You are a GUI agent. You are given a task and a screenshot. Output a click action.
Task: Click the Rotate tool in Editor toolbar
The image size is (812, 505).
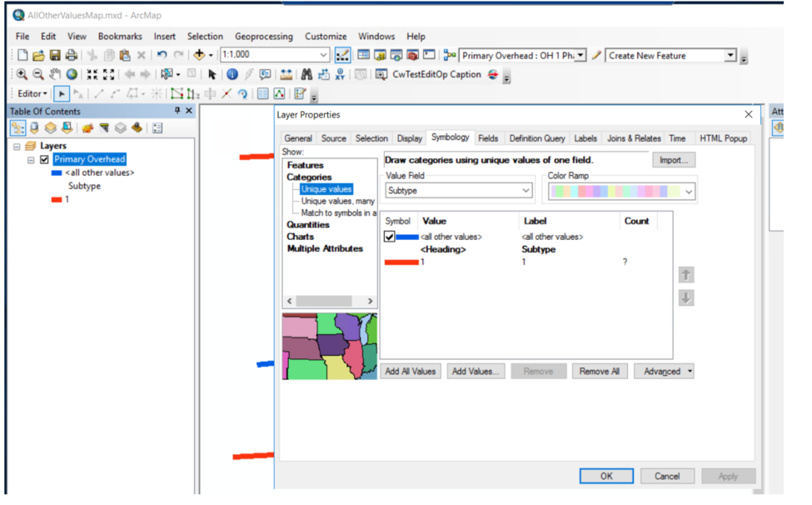242,93
